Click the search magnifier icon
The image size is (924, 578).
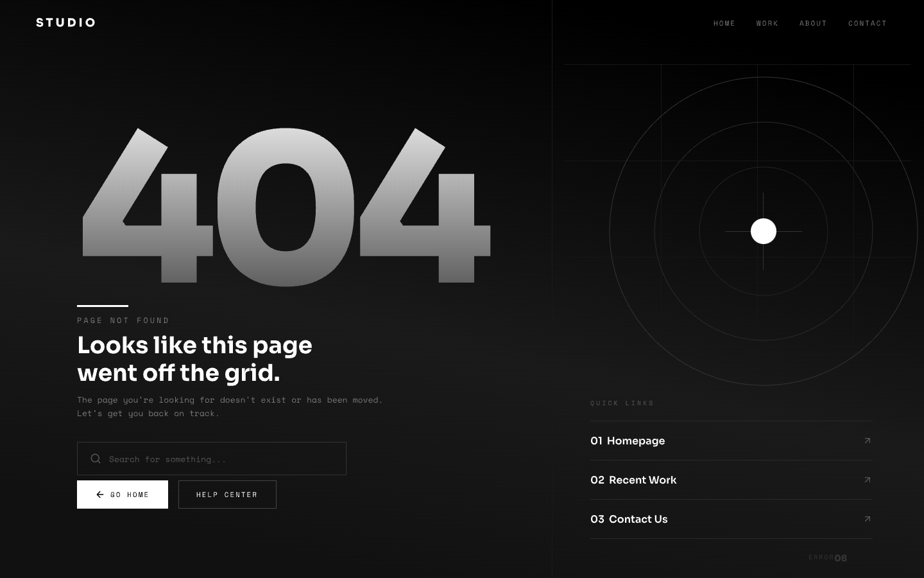96,459
